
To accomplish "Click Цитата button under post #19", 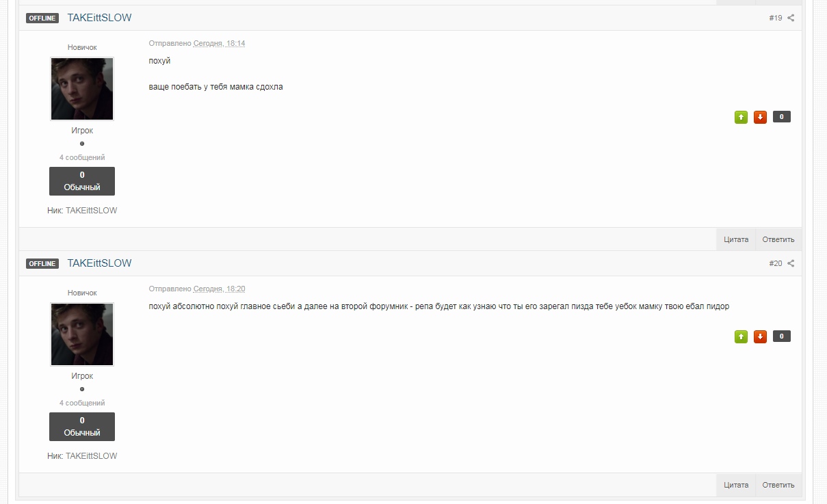I will click(736, 239).
